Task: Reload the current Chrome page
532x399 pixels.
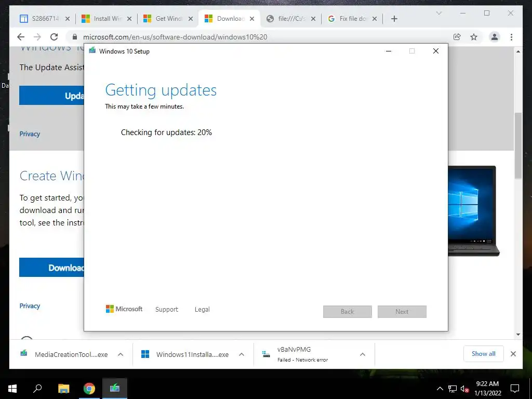Action: [54, 37]
